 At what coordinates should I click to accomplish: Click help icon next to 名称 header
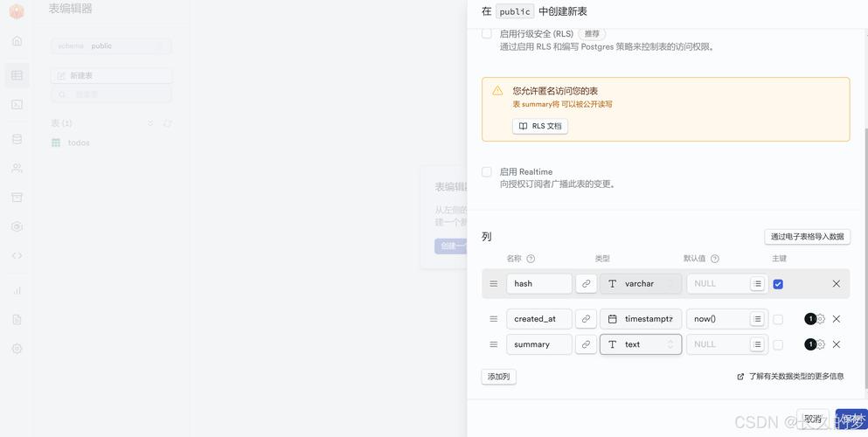click(531, 259)
